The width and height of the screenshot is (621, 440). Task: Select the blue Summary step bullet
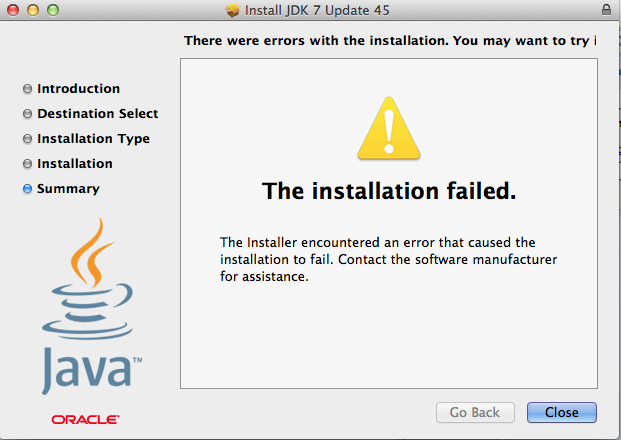[x=27, y=189]
